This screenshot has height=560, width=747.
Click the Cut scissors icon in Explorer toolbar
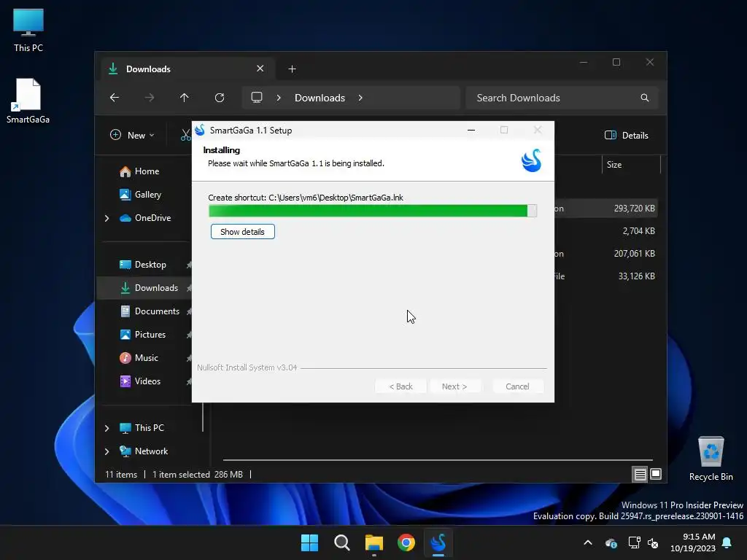186,135
